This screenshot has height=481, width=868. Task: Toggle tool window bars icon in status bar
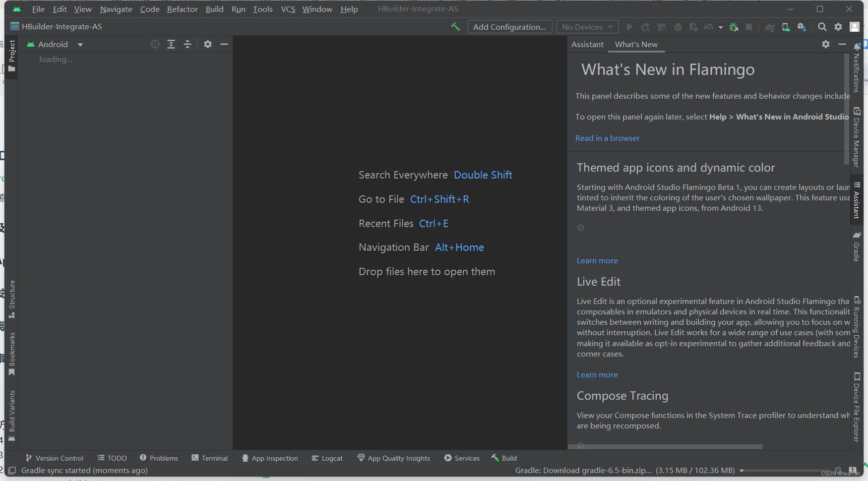coord(12,470)
